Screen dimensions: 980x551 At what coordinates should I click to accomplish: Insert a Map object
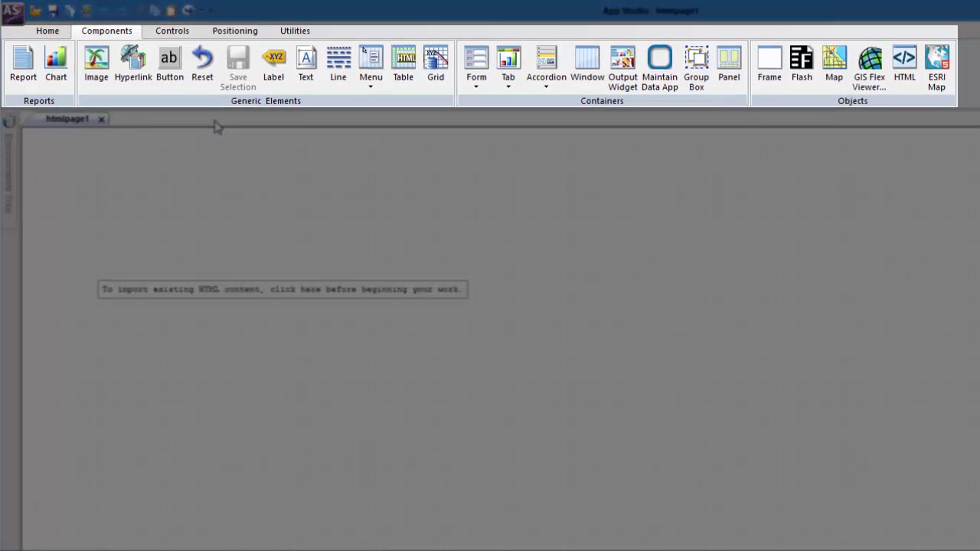tap(834, 64)
